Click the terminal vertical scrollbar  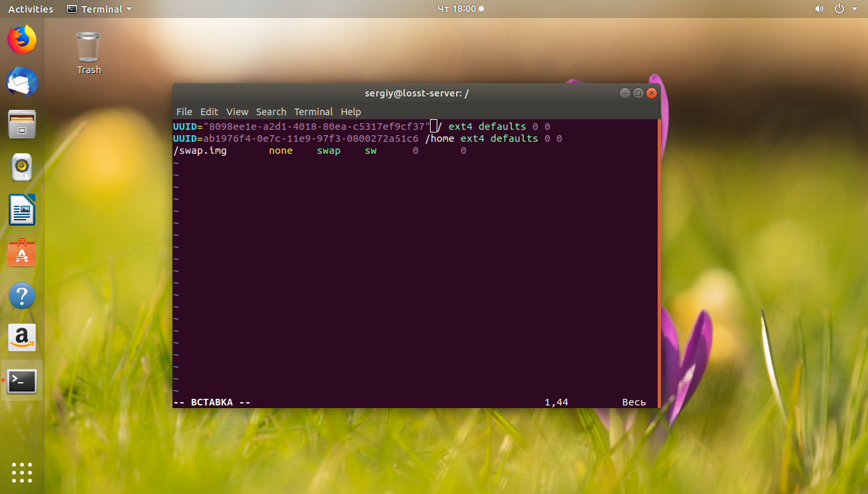tap(659, 263)
